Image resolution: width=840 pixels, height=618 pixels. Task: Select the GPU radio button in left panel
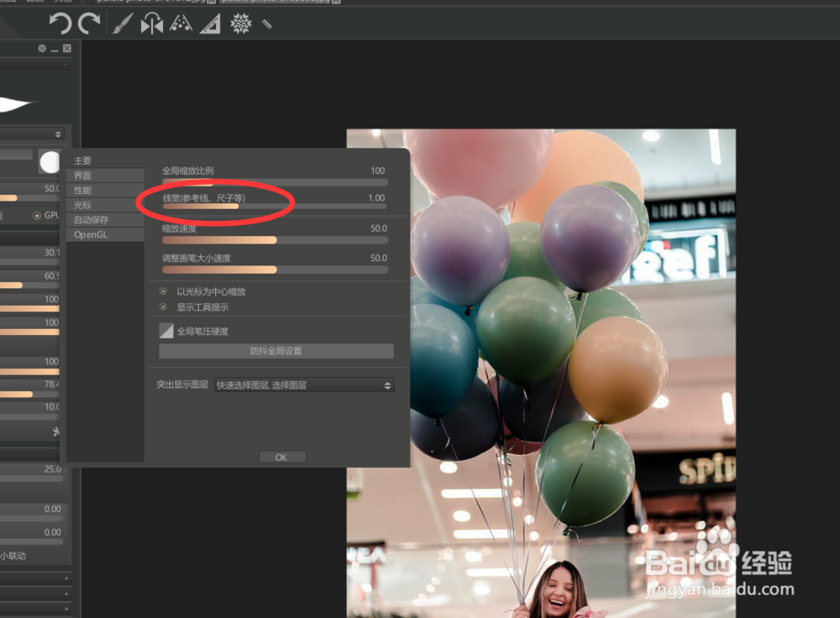[37, 216]
